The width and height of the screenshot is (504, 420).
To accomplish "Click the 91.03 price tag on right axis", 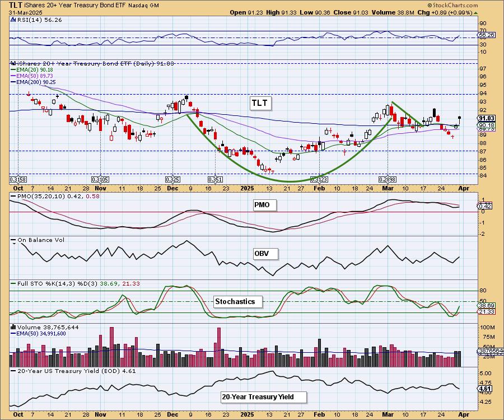I will pyautogui.click(x=487, y=118).
